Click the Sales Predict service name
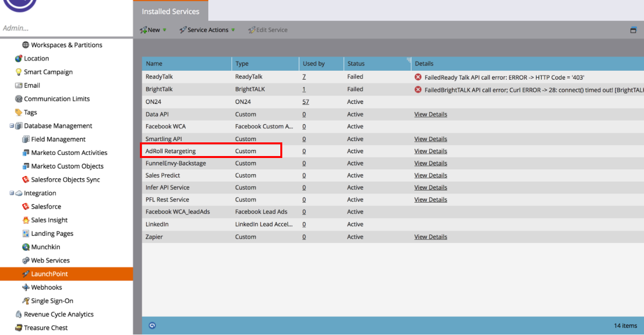This screenshot has height=335, width=644. (x=163, y=176)
